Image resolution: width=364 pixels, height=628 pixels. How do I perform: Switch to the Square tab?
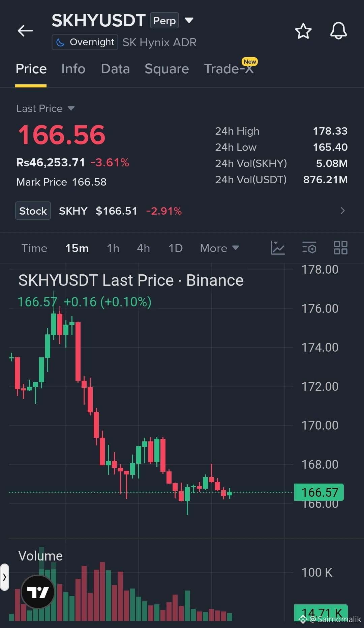point(166,69)
